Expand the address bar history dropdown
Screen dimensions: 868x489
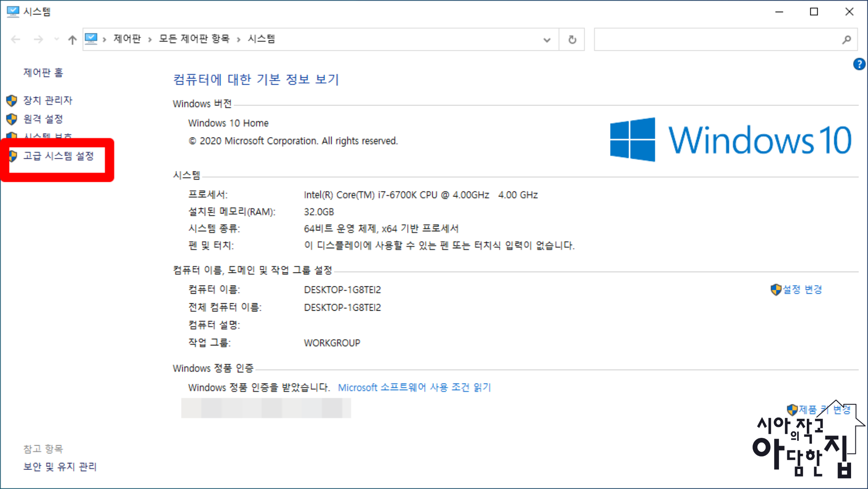point(547,39)
